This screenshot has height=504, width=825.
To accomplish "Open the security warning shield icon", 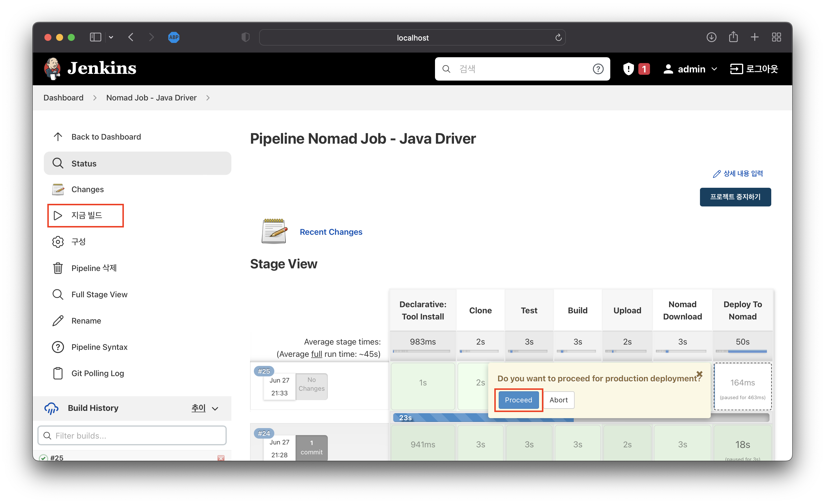I will pos(628,69).
